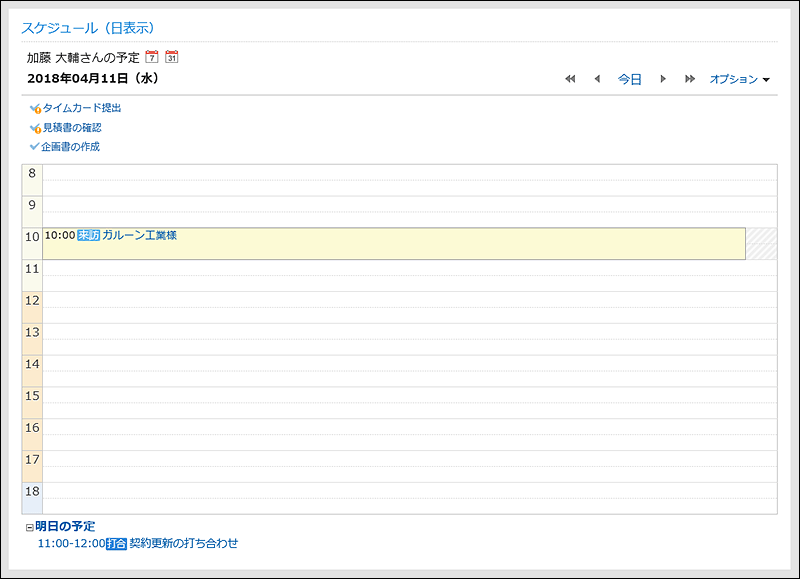The height and width of the screenshot is (579, 800).
Task: Open the オプション dropdown menu
Action: (739, 79)
